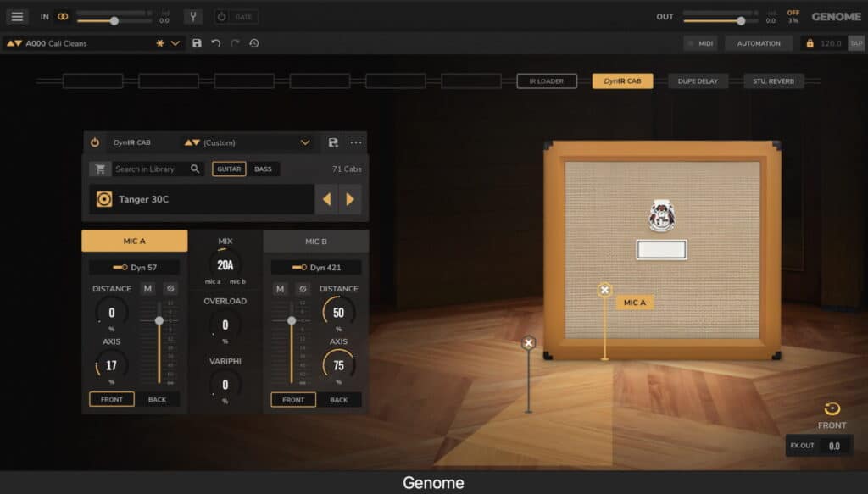Expand the Cali Cleans preset dropdown
The width and height of the screenshot is (868, 494).
tap(175, 43)
